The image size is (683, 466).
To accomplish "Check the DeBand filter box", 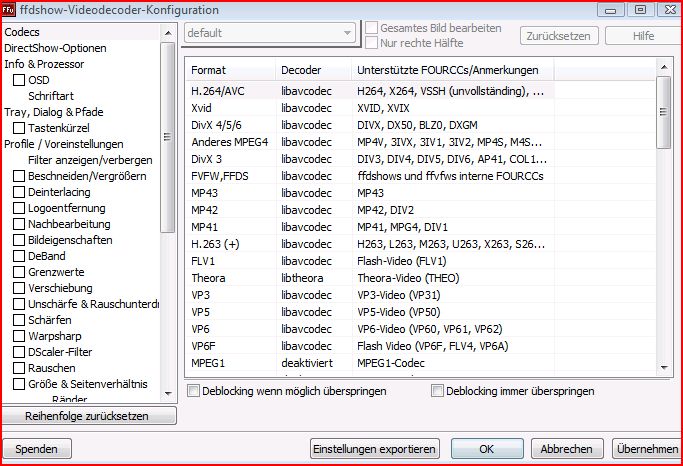I will pos(19,256).
